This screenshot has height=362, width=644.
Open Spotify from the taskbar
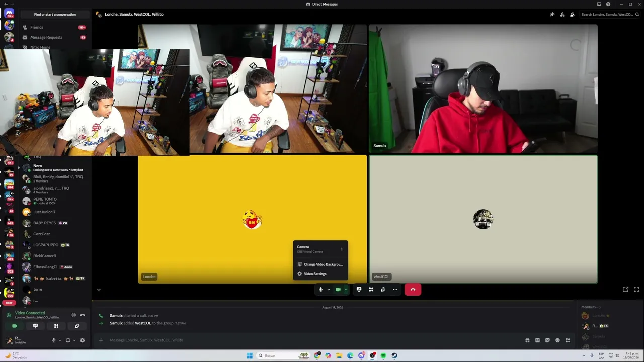coord(383,355)
